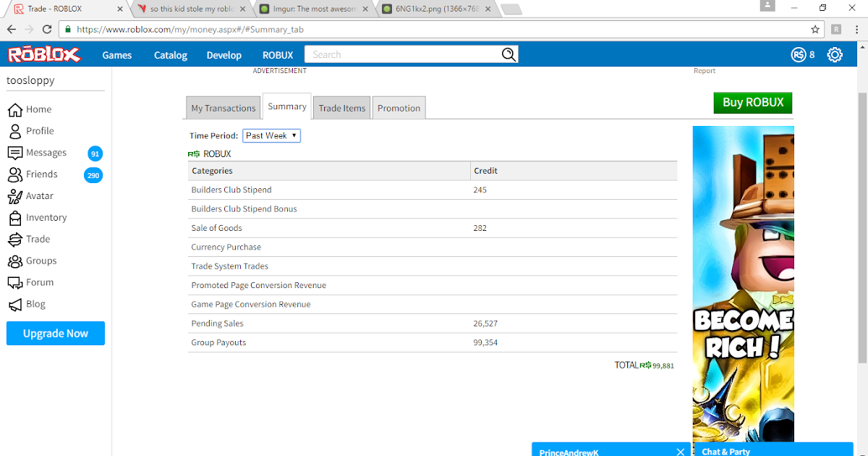
Task: Click the Trade arrows icon in sidebar
Action: point(15,240)
